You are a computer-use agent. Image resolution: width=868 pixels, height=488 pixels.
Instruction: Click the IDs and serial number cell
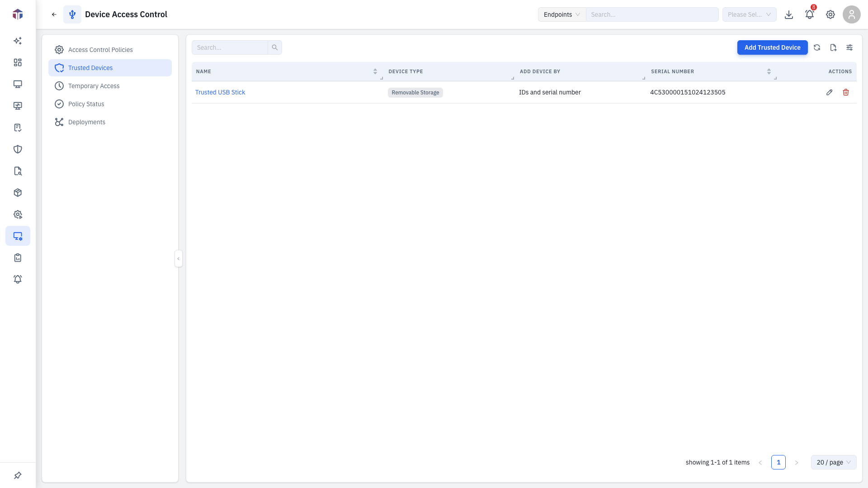tap(550, 92)
